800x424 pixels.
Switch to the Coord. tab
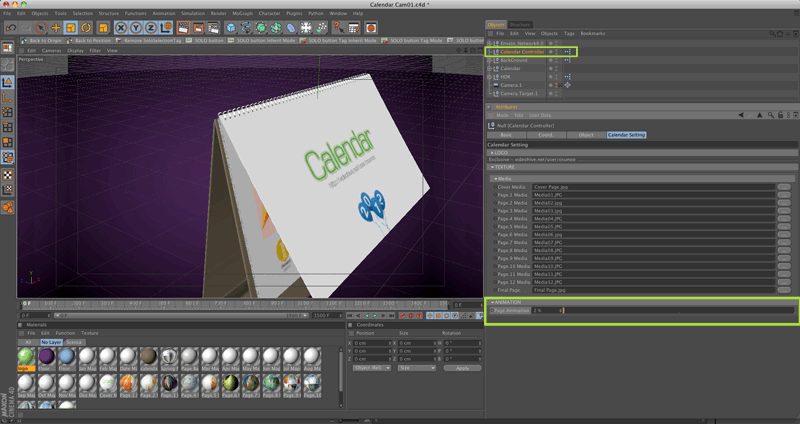pyautogui.click(x=545, y=134)
